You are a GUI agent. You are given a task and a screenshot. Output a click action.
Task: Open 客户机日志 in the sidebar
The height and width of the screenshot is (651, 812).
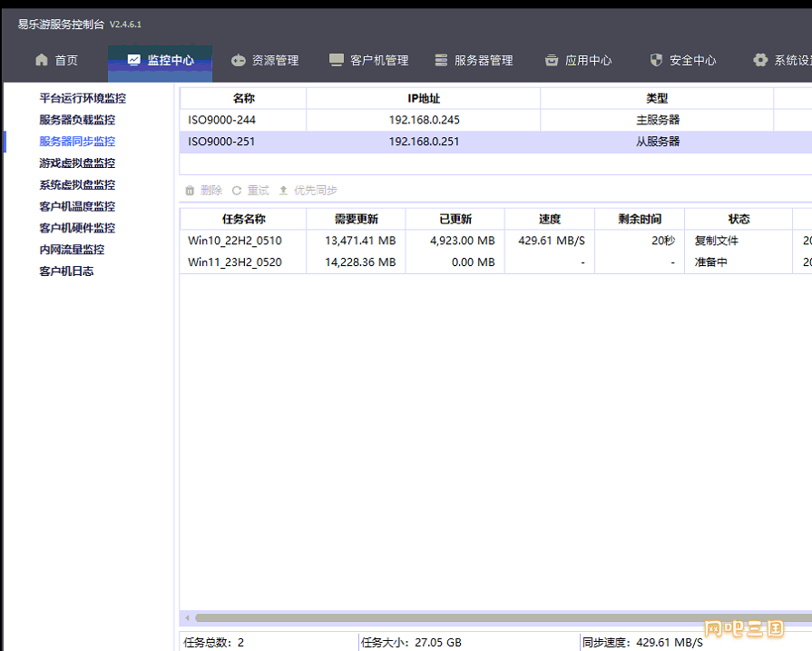pos(66,271)
